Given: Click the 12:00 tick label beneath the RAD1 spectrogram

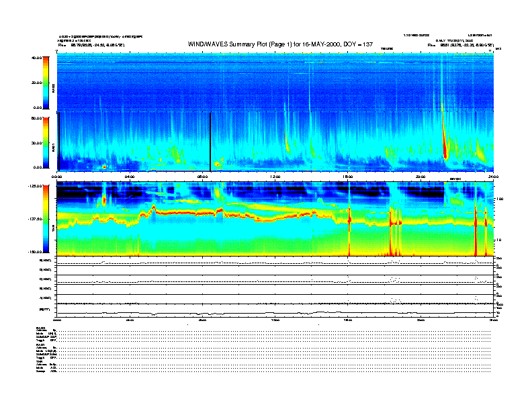Looking at the screenshot, I should 275,177.
